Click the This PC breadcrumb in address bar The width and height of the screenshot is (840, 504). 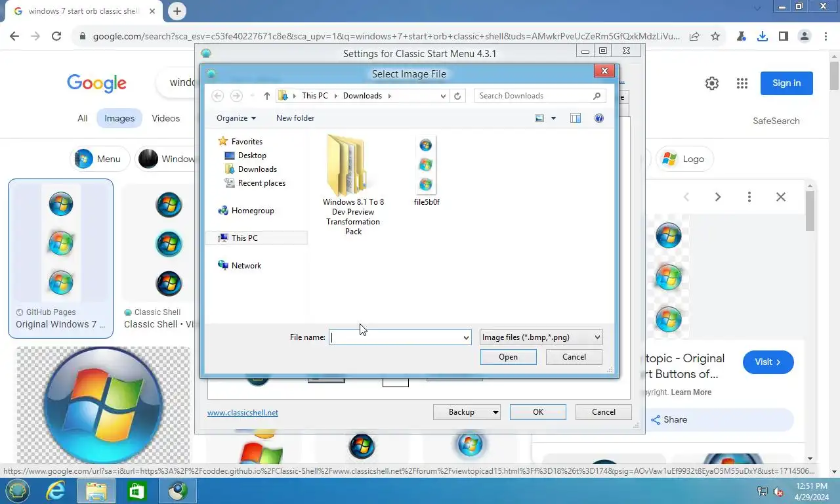[314, 96]
